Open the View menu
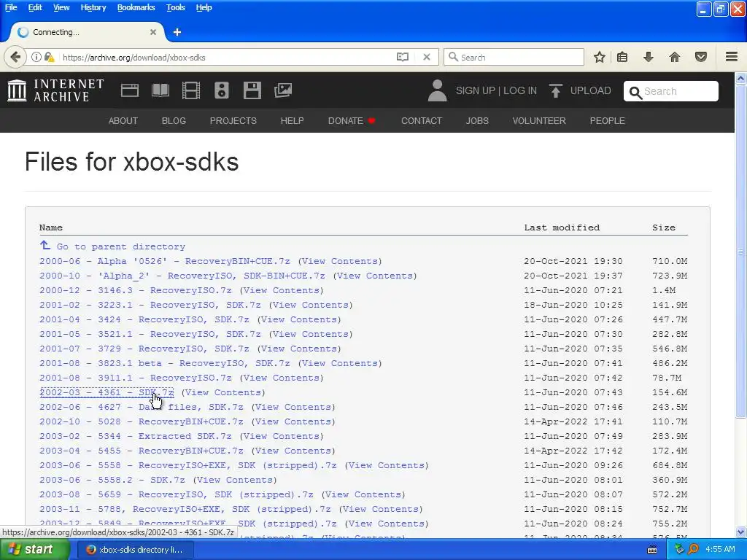This screenshot has height=560, width=747. tap(61, 7)
